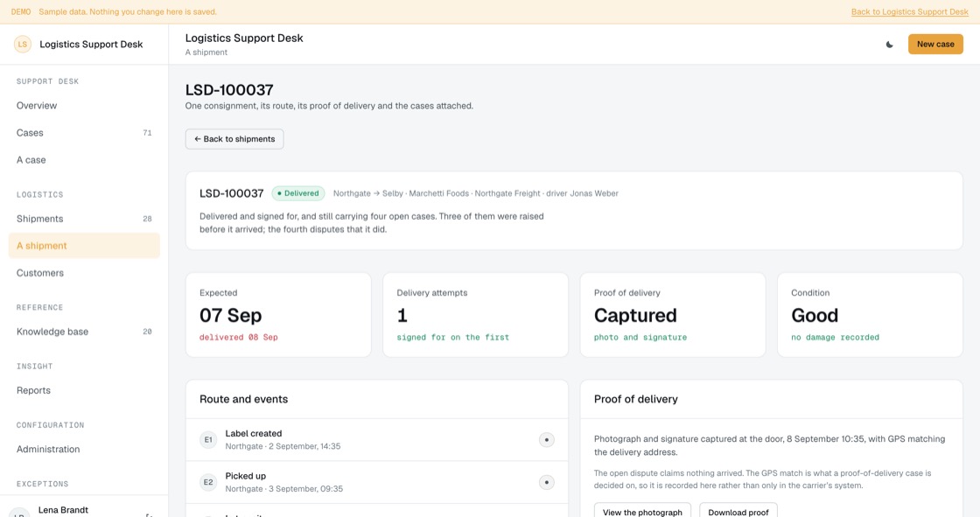Image resolution: width=980 pixels, height=517 pixels.
Task: Click the 'no damage recorded' text
Action: 835,338
